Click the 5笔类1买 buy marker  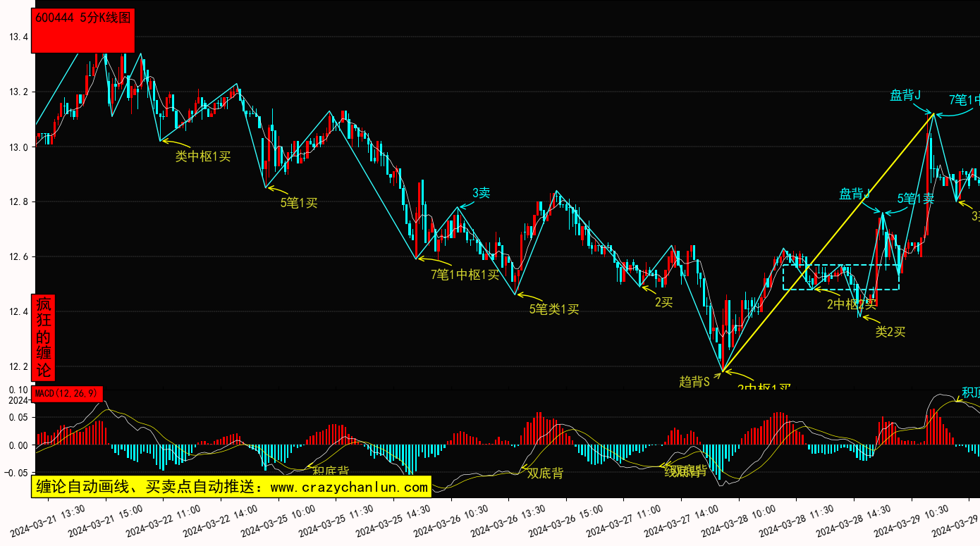[553, 309]
